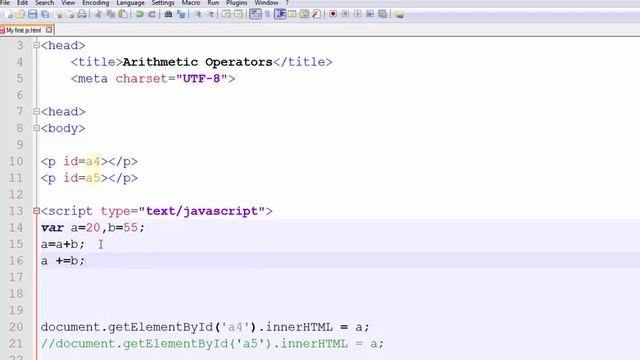Image resolution: width=640 pixels, height=360 pixels.
Task: Collapse the fold marker on line 7
Action: [36, 111]
